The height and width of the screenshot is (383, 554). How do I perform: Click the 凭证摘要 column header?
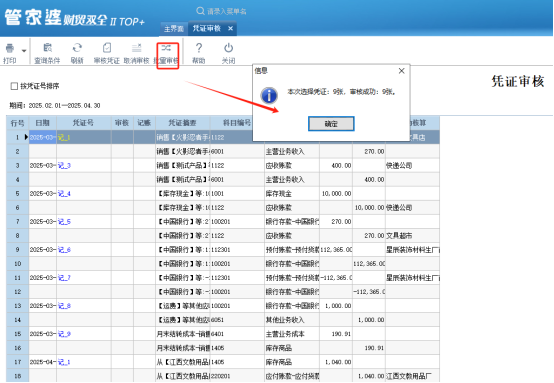point(183,123)
